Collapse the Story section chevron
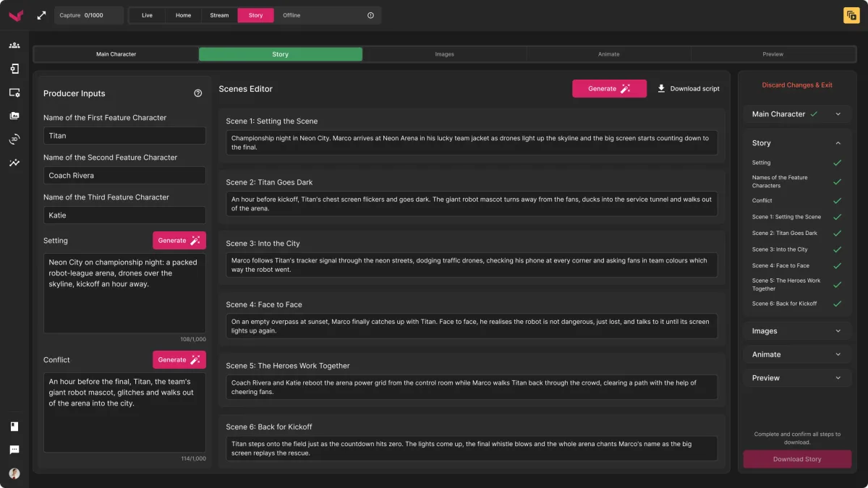This screenshot has width=868, height=488. 838,143
